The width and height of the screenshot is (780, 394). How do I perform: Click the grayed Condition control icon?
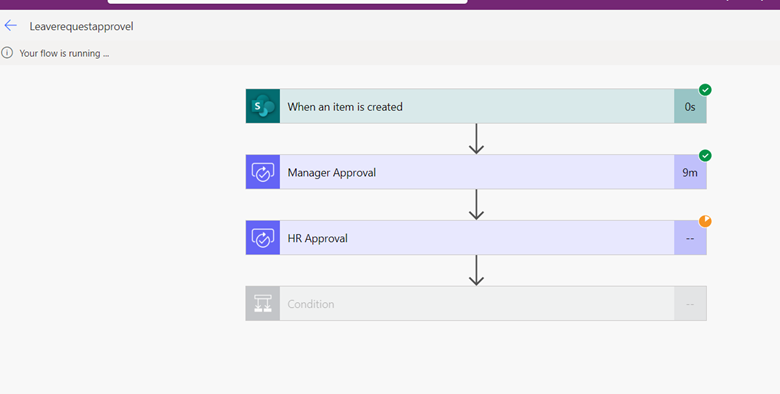[x=263, y=303]
